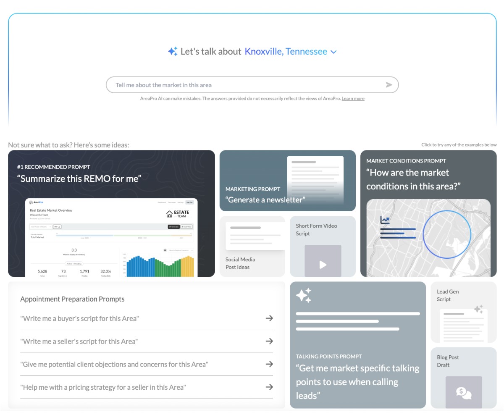Select the REMO dashboard preview thumbnail
504x420 pixels.
111,237
